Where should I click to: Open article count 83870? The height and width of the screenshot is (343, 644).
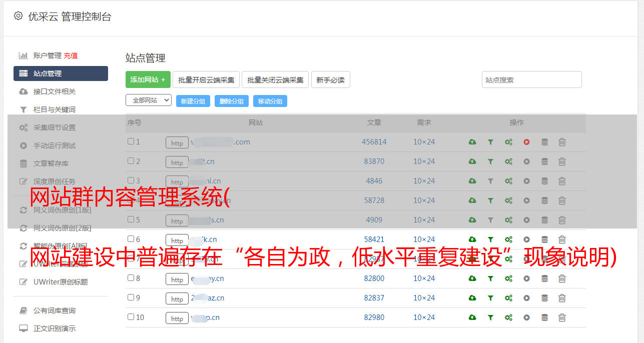click(374, 161)
